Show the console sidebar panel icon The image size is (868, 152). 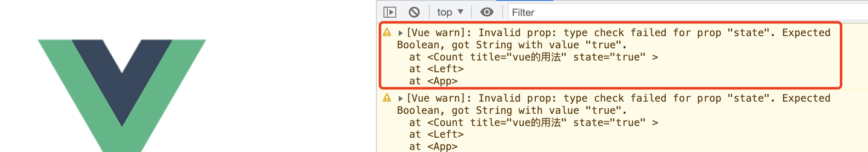pos(390,12)
